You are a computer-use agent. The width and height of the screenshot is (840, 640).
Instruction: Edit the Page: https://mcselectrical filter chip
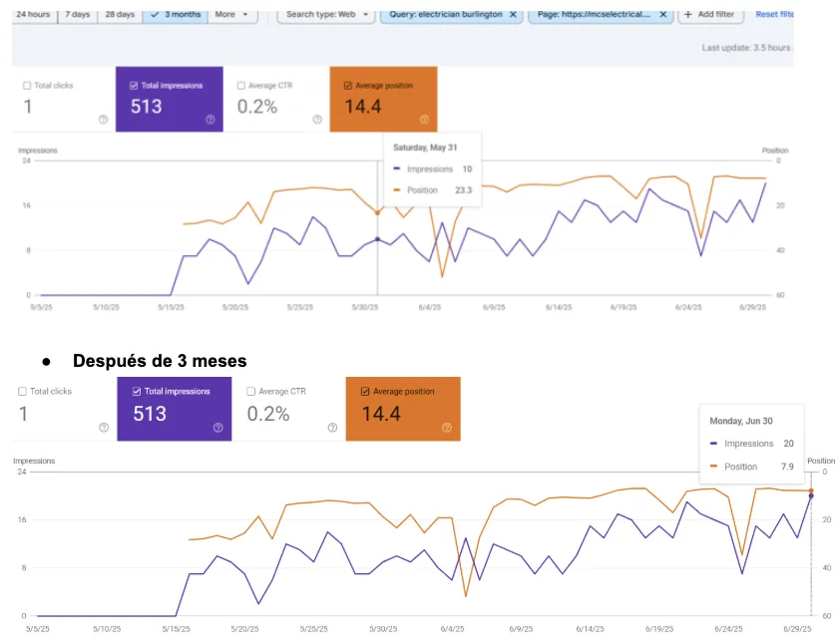[x=595, y=14]
